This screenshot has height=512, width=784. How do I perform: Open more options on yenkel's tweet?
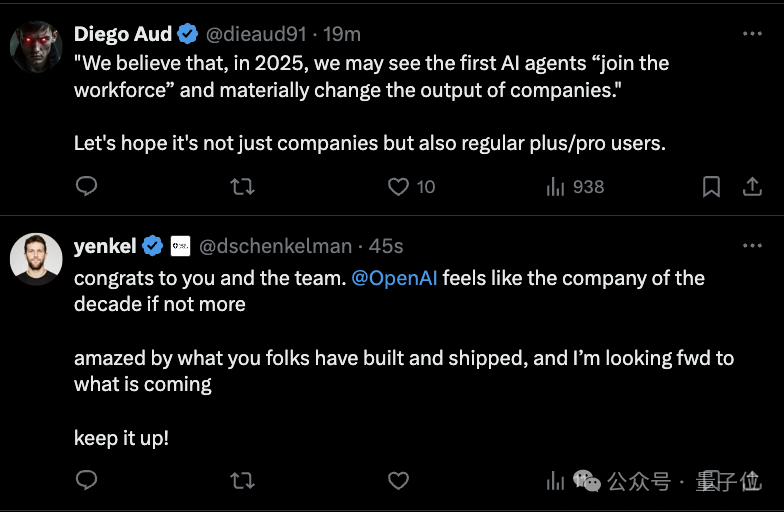pyautogui.click(x=752, y=246)
